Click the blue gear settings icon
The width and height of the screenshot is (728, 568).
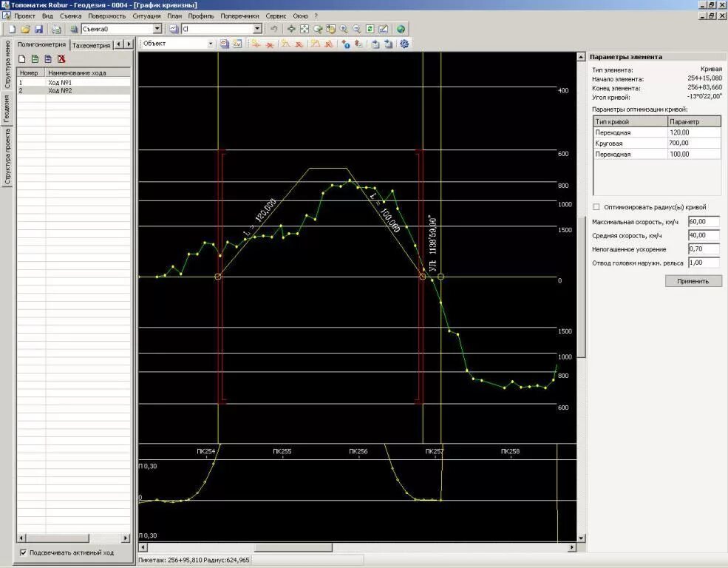pos(404,44)
